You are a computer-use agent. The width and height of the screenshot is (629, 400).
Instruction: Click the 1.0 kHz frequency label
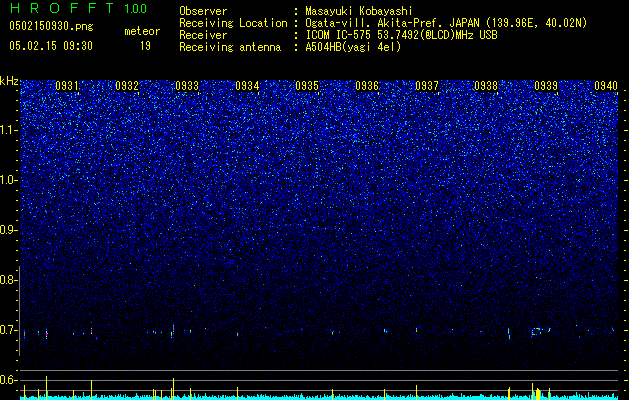(x=9, y=180)
